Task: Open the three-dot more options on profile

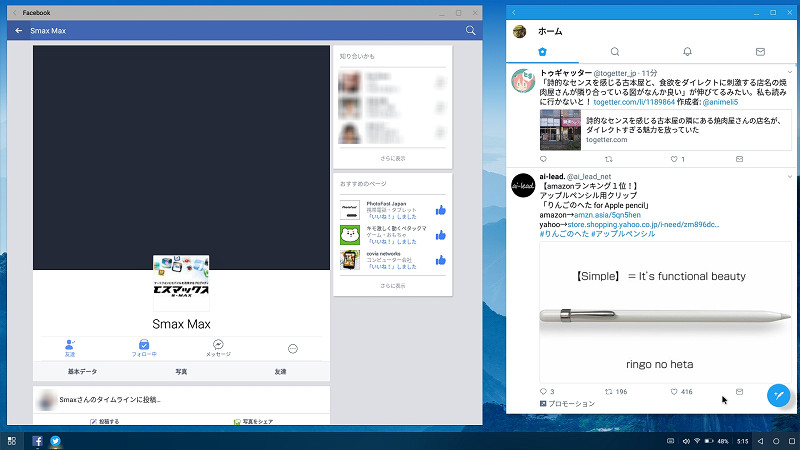Action: coord(292,348)
